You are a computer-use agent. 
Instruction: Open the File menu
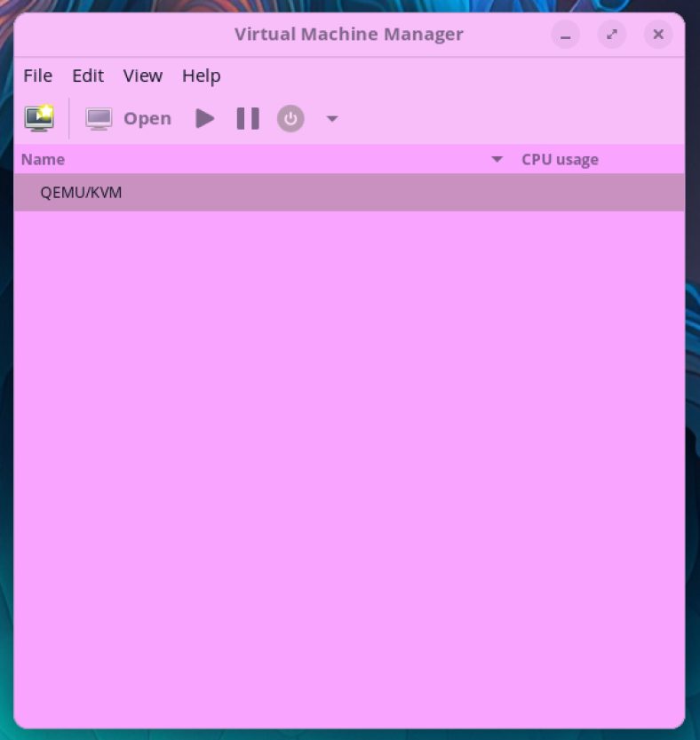(37, 76)
